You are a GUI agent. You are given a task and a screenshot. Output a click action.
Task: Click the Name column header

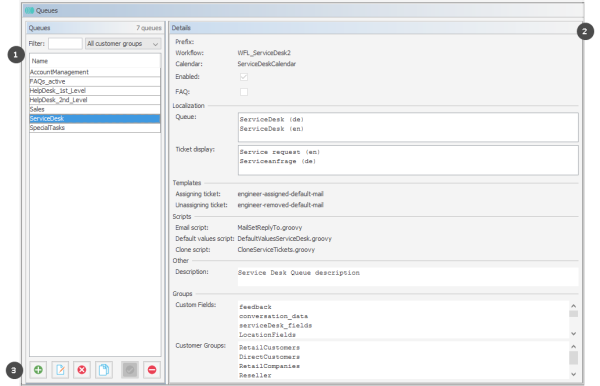click(95, 61)
